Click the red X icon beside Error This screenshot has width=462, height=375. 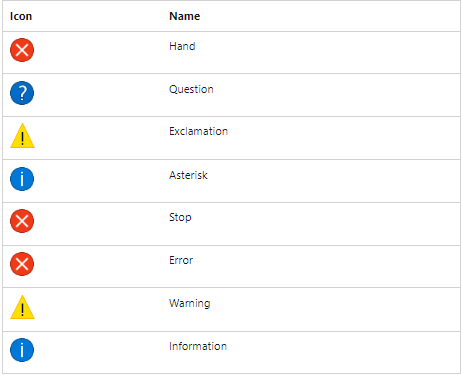pyautogui.click(x=22, y=264)
